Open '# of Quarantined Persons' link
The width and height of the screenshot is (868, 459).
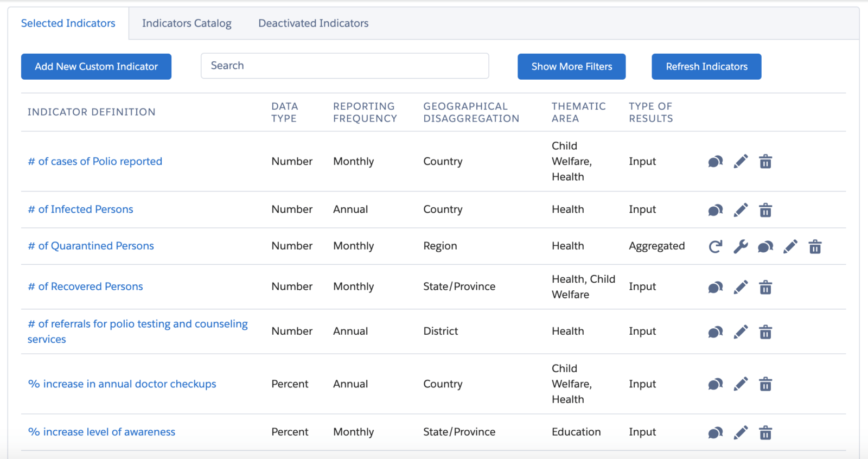tap(91, 246)
